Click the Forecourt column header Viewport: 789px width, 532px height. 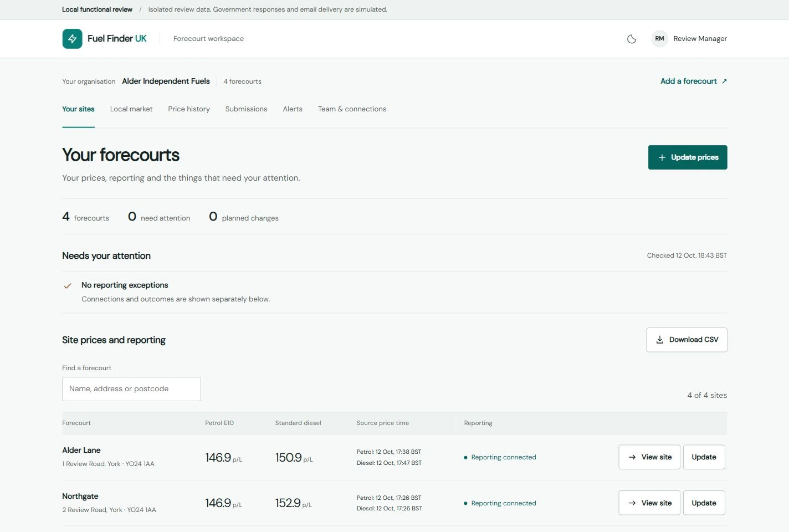click(x=76, y=423)
